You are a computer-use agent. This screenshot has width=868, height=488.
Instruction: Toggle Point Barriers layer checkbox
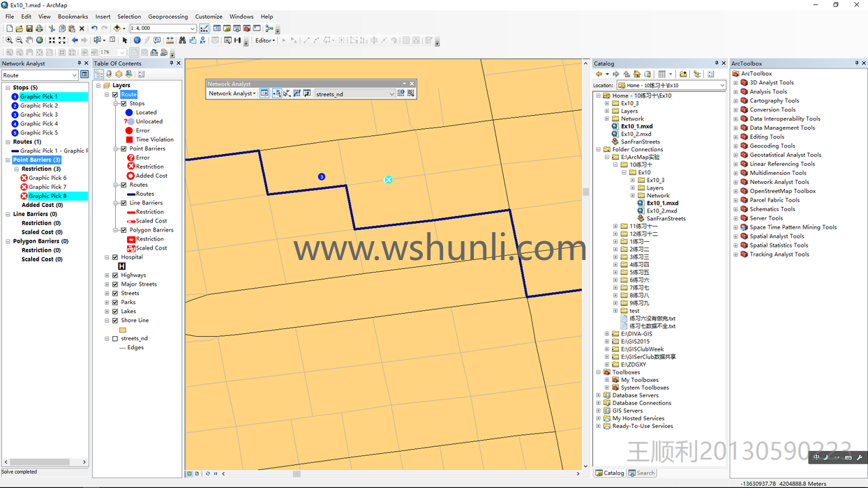[124, 149]
